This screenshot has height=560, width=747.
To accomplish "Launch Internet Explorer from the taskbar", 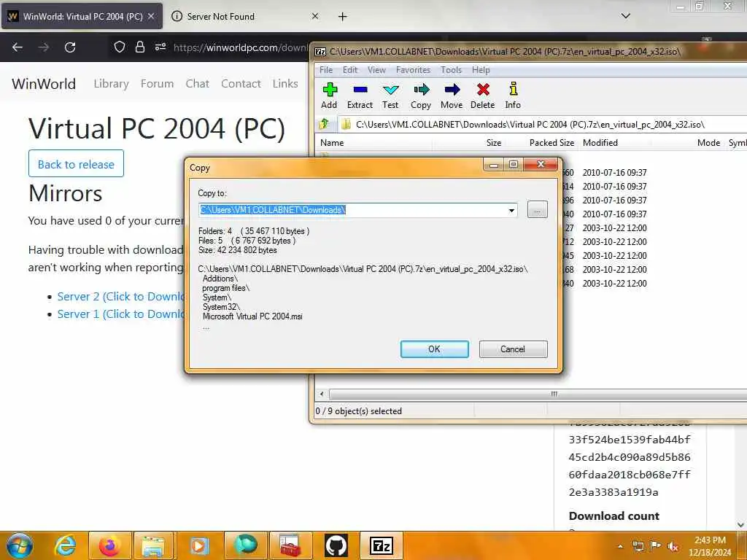I will [65, 545].
